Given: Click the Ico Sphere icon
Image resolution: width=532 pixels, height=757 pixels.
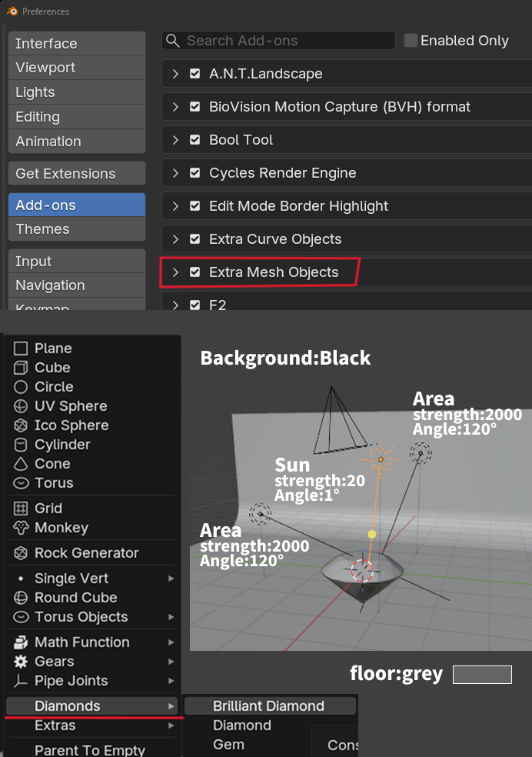Looking at the screenshot, I should click(21, 425).
